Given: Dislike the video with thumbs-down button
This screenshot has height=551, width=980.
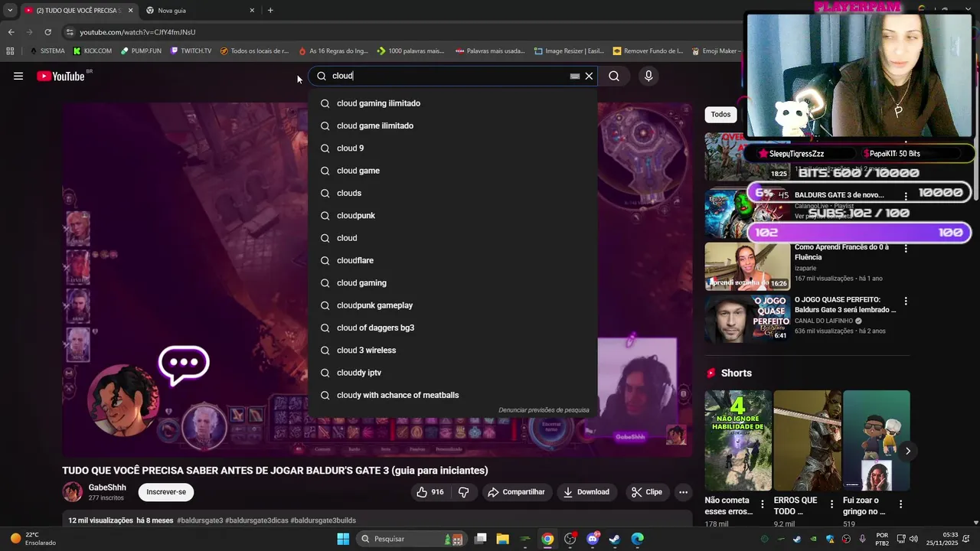Looking at the screenshot, I should (x=463, y=492).
